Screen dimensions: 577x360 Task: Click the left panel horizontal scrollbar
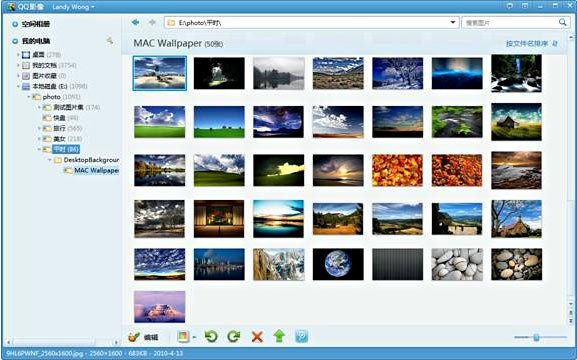[x=55, y=342]
